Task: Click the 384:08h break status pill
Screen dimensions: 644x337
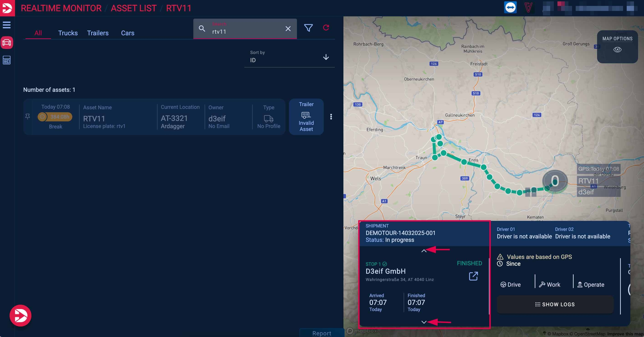Action: point(55,117)
